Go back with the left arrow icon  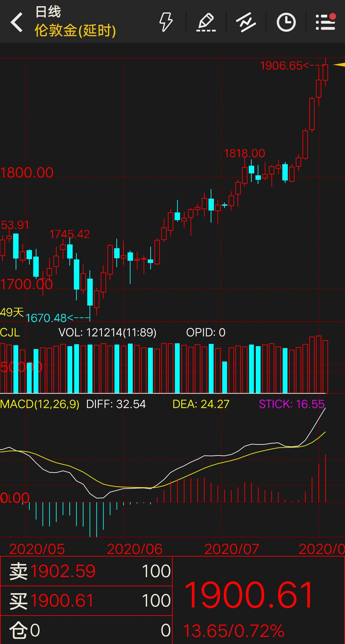(x=17, y=22)
